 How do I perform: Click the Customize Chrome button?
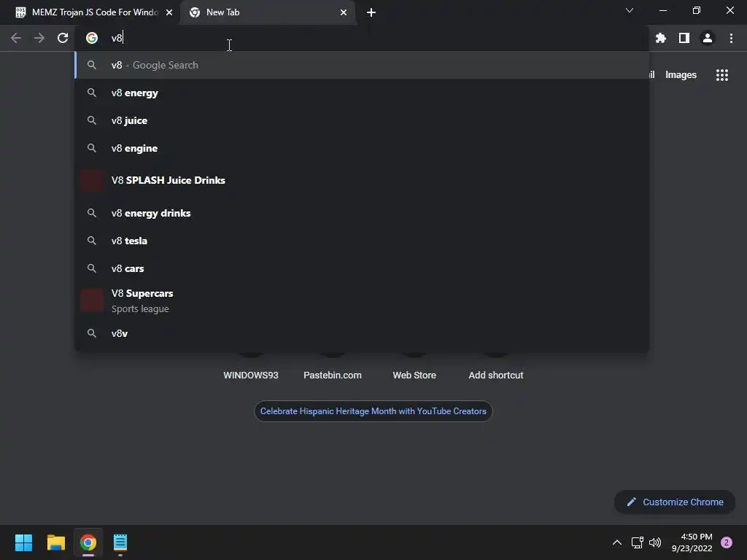[675, 502]
